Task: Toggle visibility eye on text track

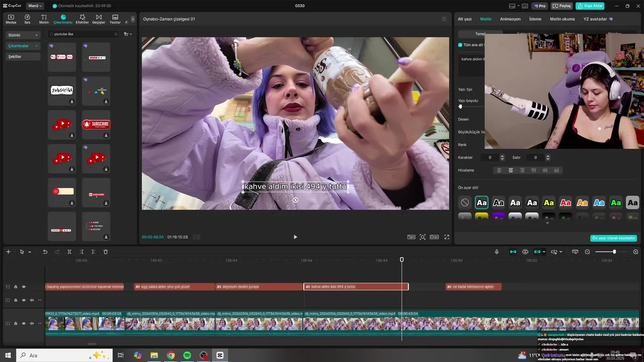Action: pos(24,287)
